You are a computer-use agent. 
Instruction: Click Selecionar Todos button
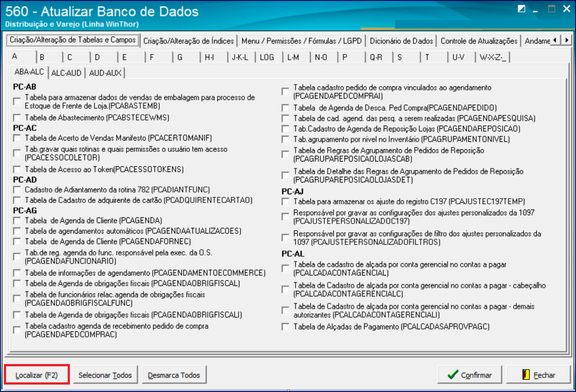point(105,375)
